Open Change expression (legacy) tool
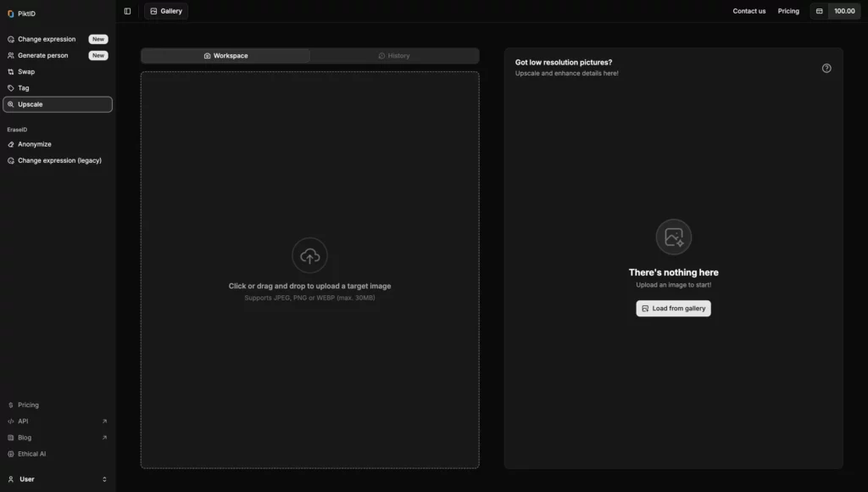 click(x=59, y=160)
